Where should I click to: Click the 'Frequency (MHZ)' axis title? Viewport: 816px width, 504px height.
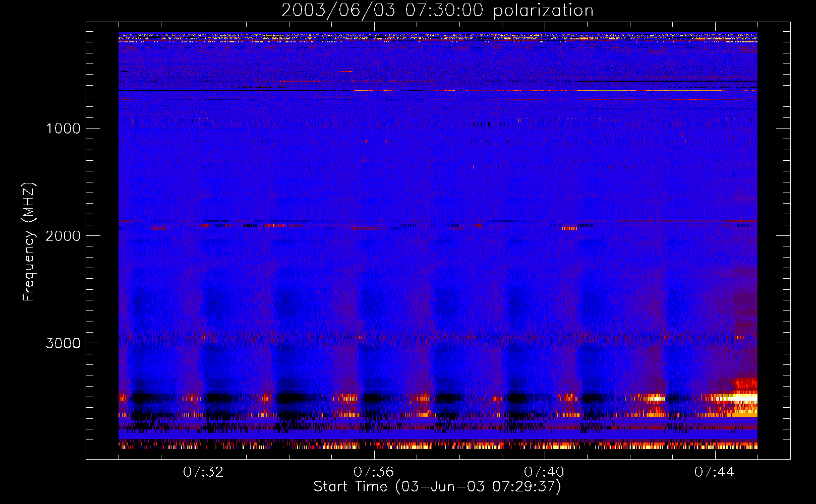(29, 242)
